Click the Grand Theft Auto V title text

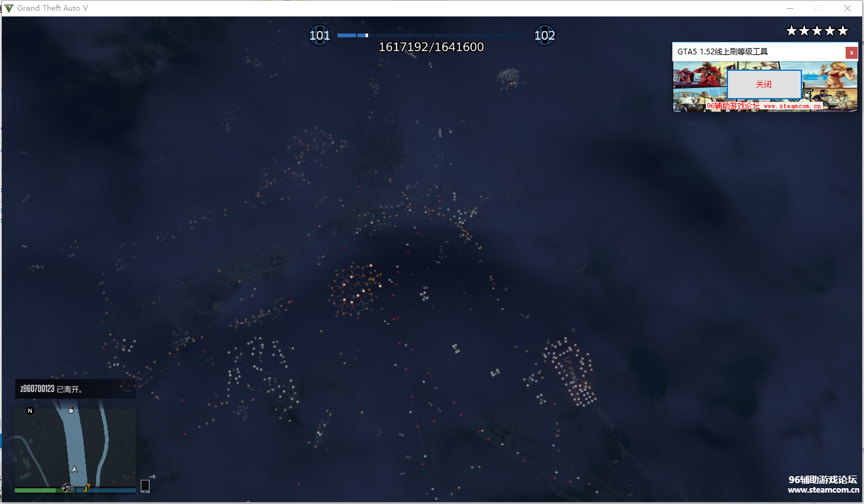point(52,8)
